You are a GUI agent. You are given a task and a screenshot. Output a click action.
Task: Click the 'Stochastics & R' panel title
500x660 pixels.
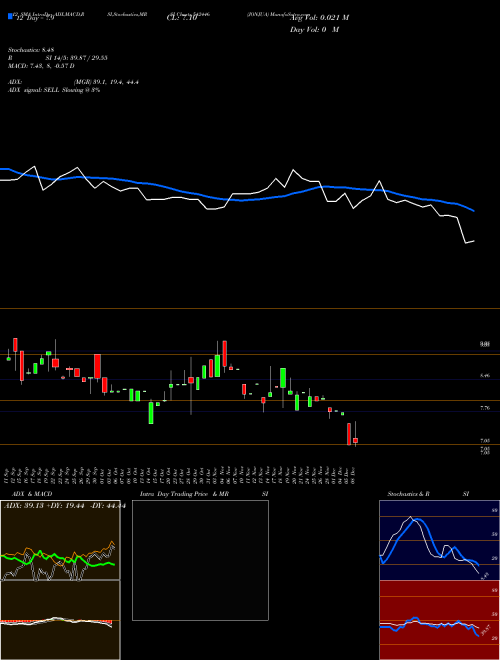(x=408, y=494)
